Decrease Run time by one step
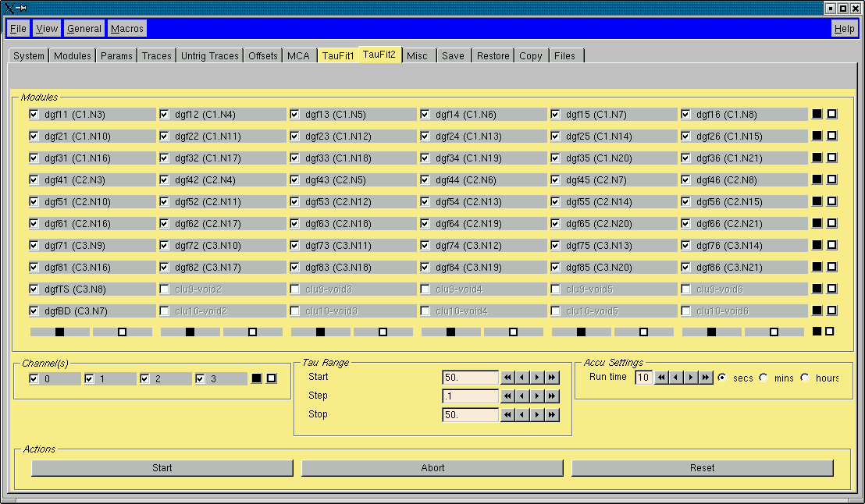The width and height of the screenshot is (865, 504). [x=676, y=377]
